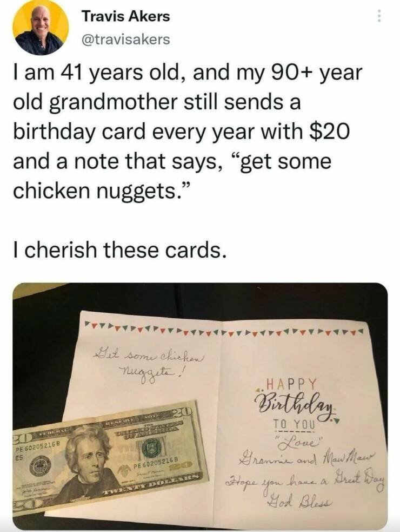Viewport: 400px width, 532px height.
Task: Tap the "PE 60205216 B" serial number at upper left
Action: click(38, 448)
